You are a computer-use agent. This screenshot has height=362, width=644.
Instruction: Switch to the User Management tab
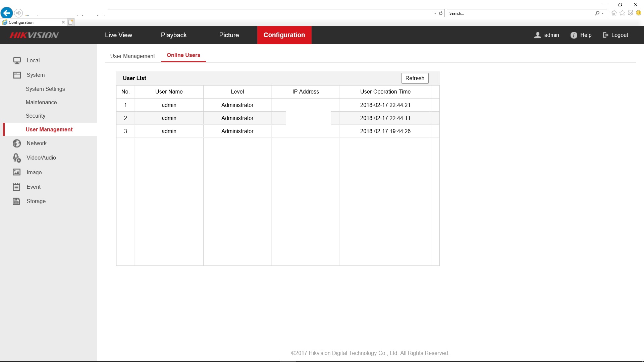tap(132, 56)
